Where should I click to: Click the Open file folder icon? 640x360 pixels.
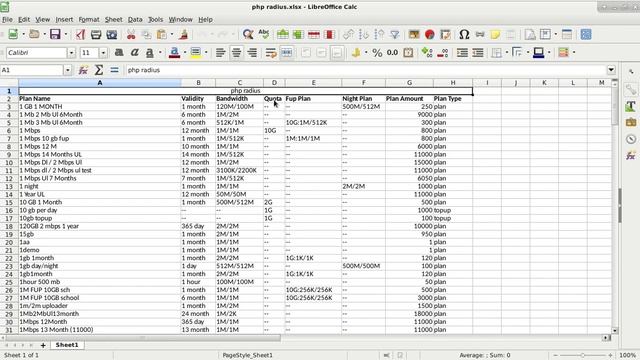pos(34,34)
